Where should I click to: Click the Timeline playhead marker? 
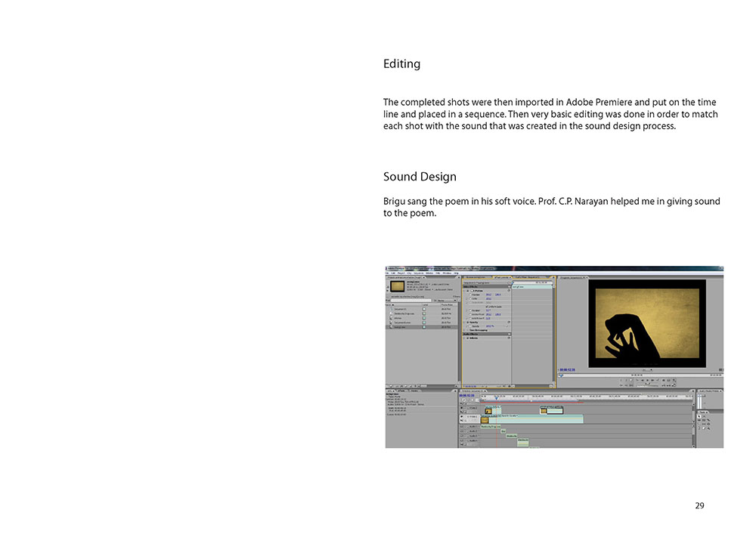pos(496,398)
